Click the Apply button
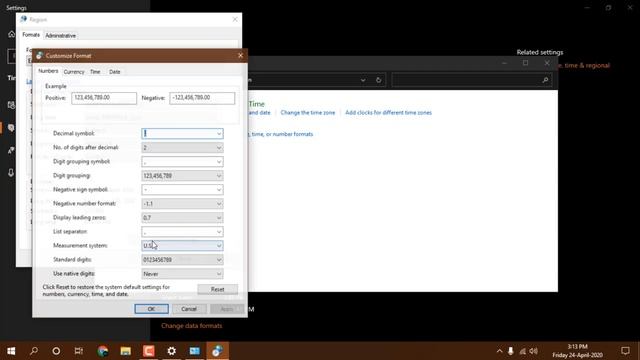 [227, 309]
